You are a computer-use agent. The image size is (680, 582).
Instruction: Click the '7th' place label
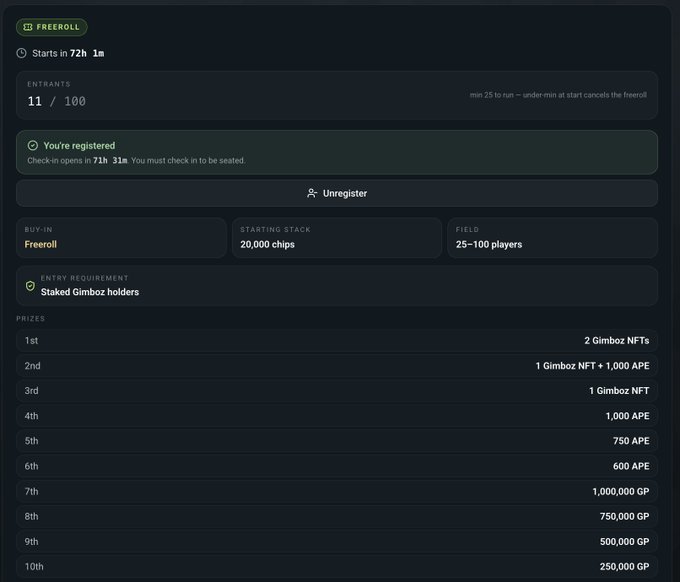[x=31, y=491]
